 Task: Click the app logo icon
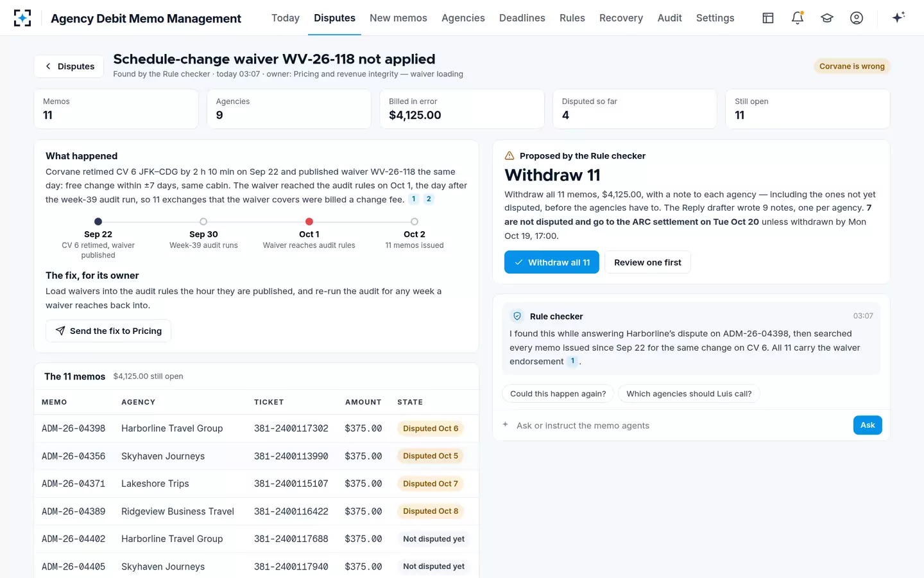pos(22,18)
